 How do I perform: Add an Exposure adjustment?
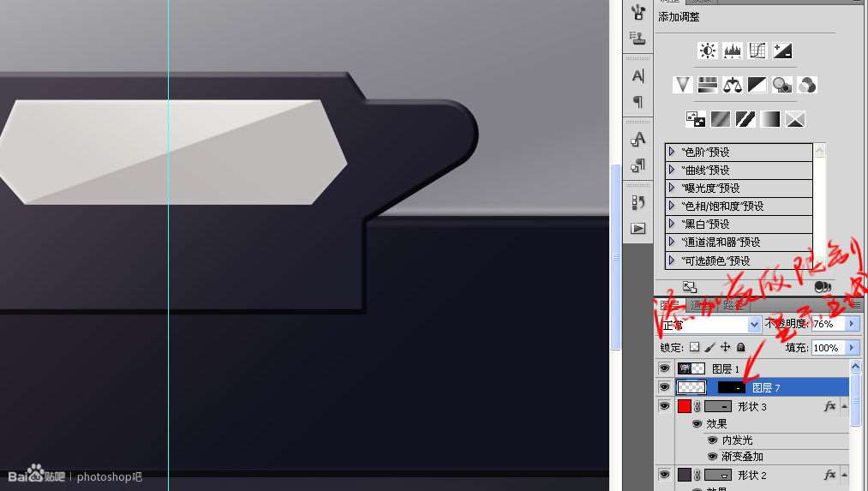tap(781, 51)
